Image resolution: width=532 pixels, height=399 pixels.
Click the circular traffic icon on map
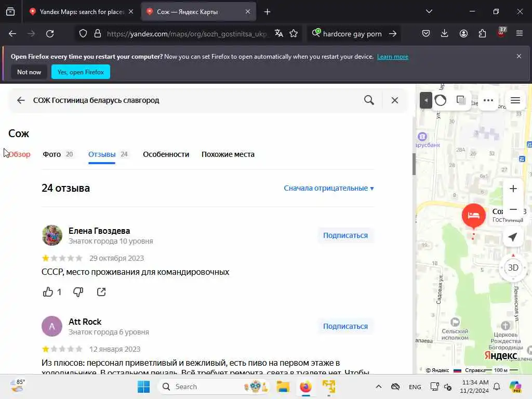click(441, 100)
